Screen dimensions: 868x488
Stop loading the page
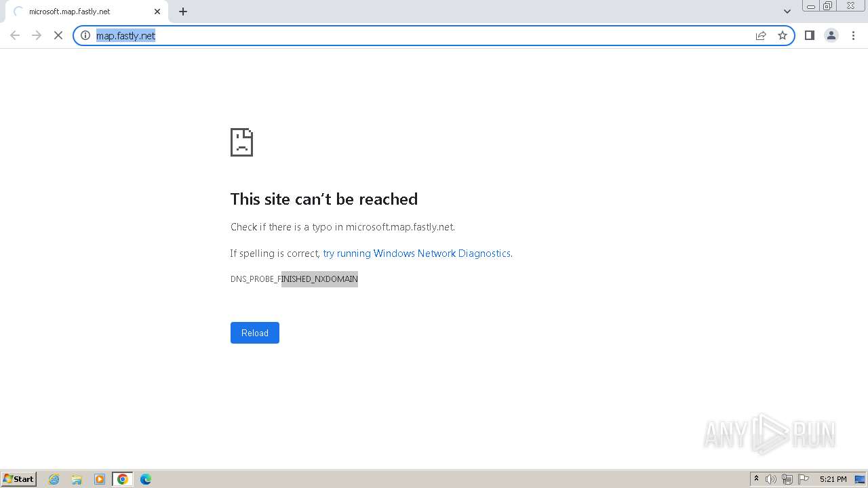[58, 35]
